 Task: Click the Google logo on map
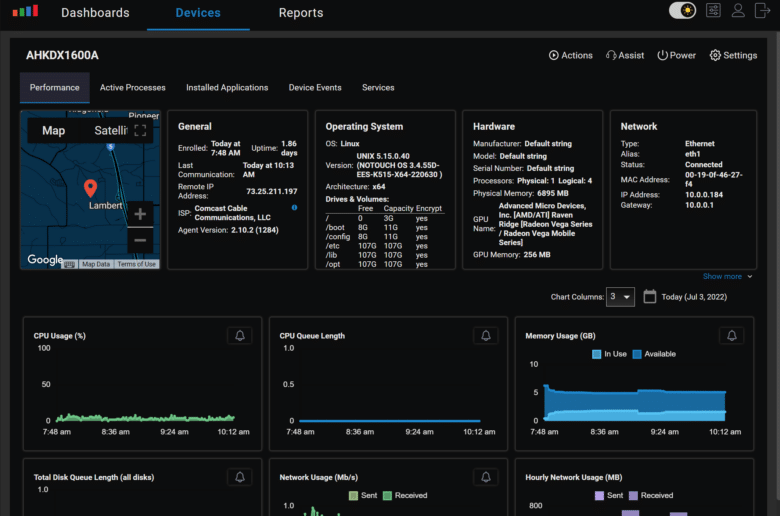45,260
